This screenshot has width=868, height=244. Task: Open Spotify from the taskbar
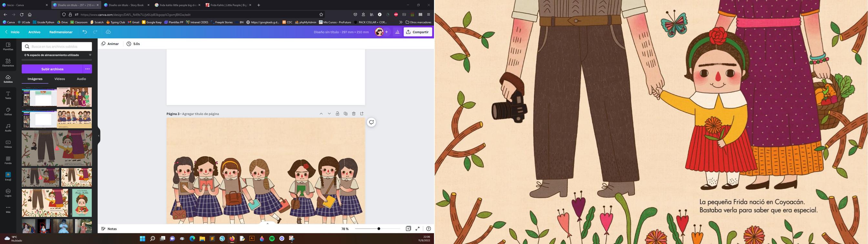tap(272, 239)
